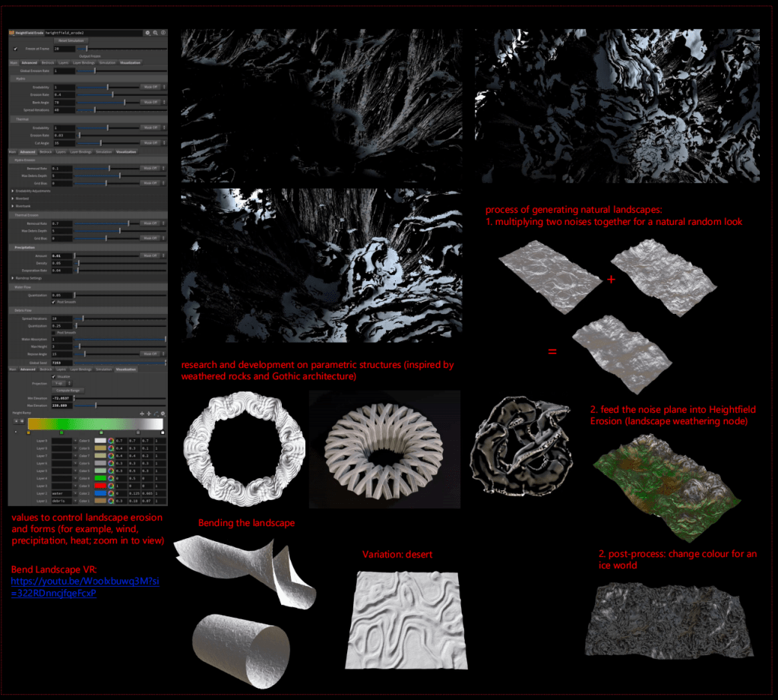Open the node info icon

[163, 33]
